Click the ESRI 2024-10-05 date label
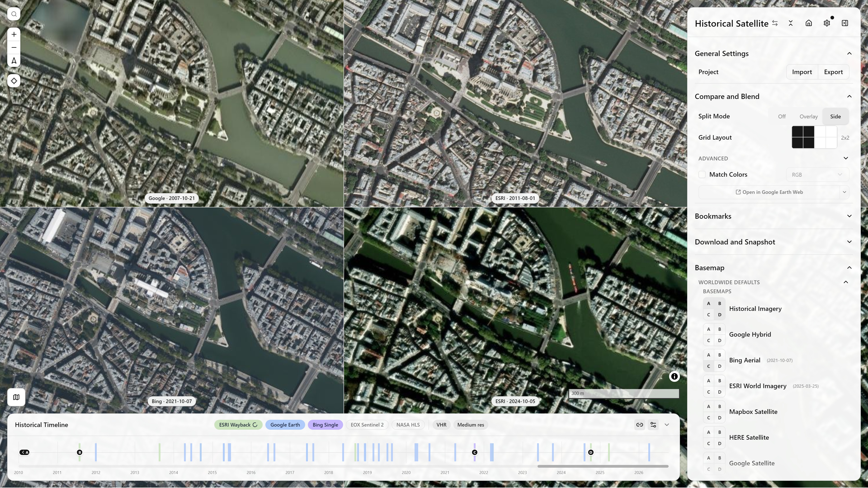Viewport: 868px width, 488px height. pos(515,401)
